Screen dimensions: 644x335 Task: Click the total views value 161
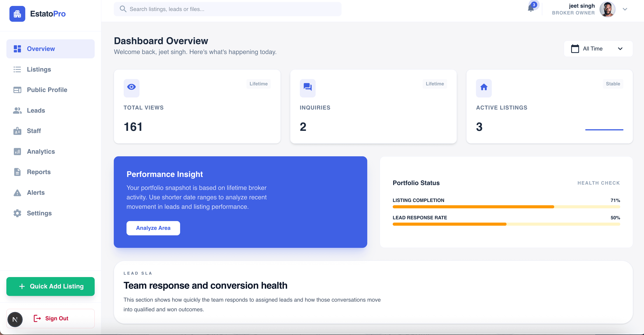[133, 127]
